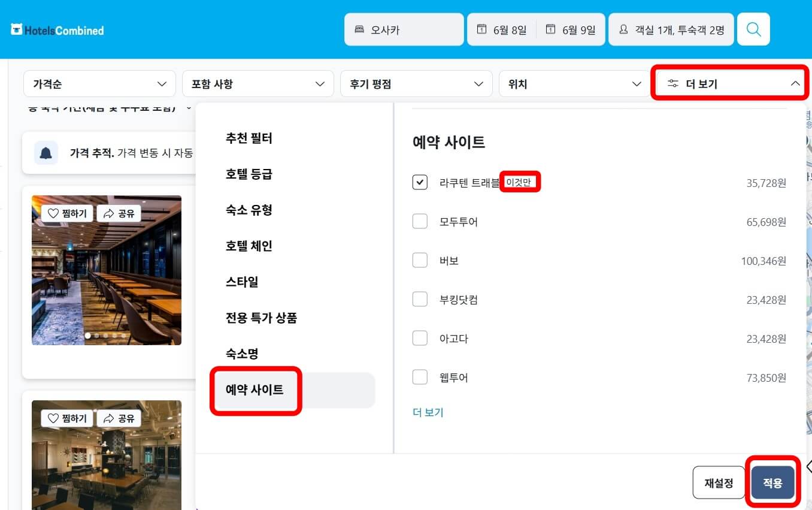Image resolution: width=812 pixels, height=510 pixels.
Task: Click the calendar icon beside 6월 8일
Action: [x=481, y=29]
